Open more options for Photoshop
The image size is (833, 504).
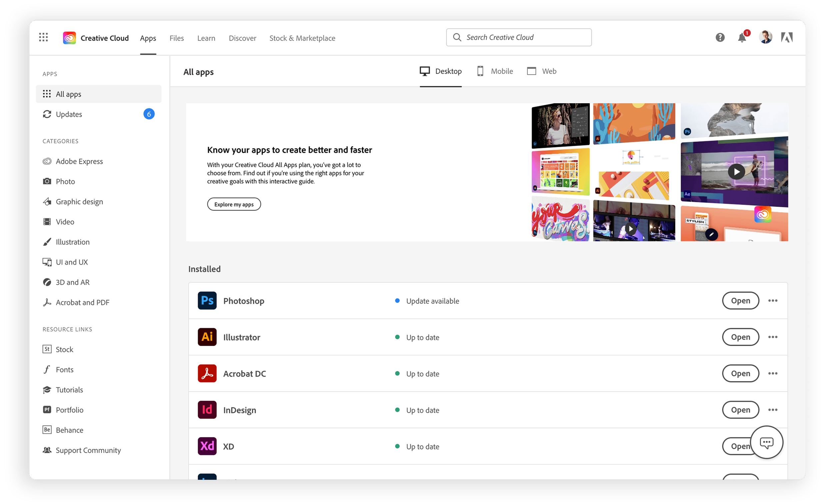[x=773, y=301]
